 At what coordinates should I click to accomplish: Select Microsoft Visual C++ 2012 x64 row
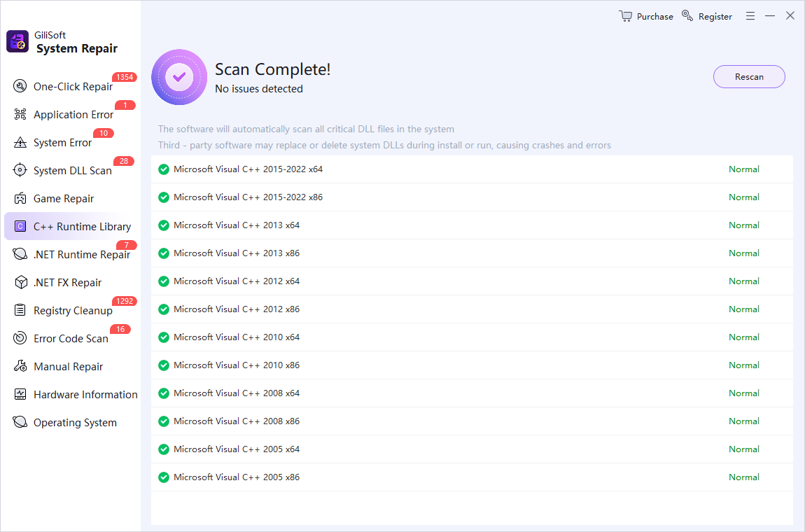coord(472,281)
